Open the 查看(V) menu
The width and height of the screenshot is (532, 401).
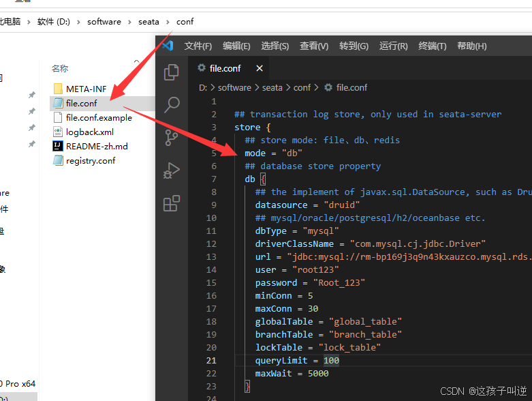pos(314,46)
